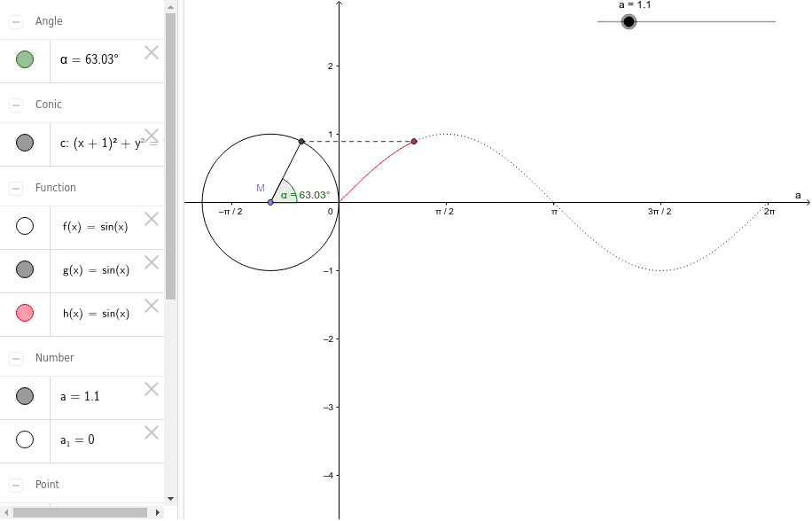Toggle visibility of angle α green circle
The height and width of the screenshot is (521, 812).
point(26,60)
